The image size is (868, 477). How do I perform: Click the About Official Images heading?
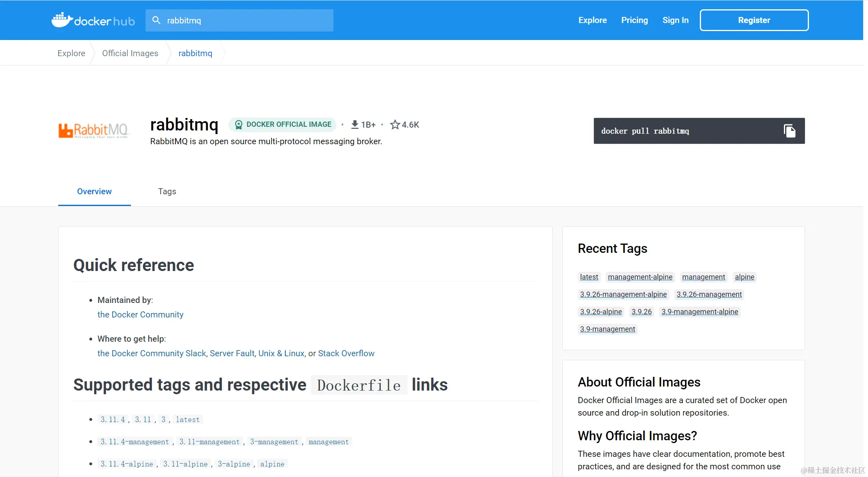pyautogui.click(x=639, y=382)
